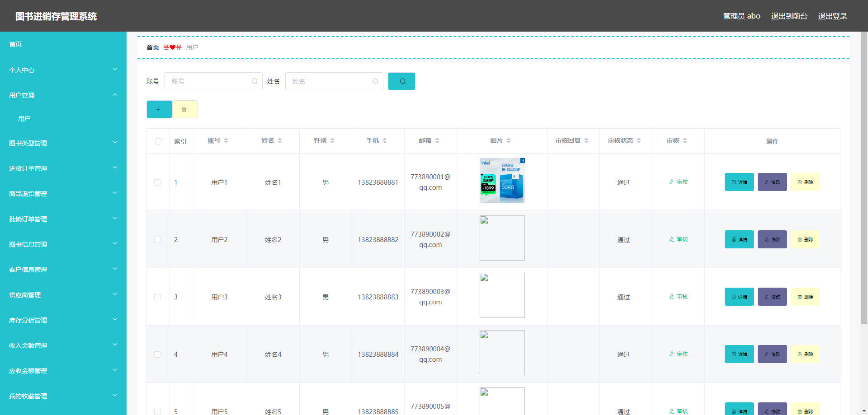Click 审核 review link for 用户4
The height and width of the screenshot is (415, 868).
(679, 354)
